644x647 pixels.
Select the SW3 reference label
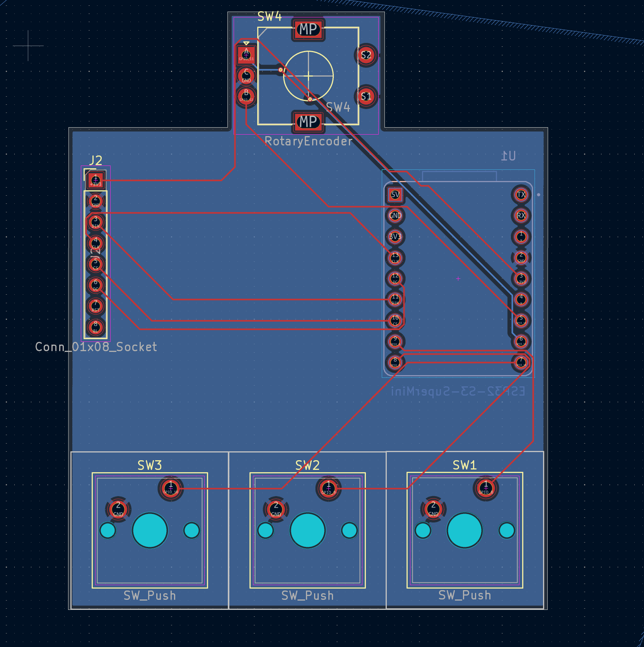[x=150, y=465]
